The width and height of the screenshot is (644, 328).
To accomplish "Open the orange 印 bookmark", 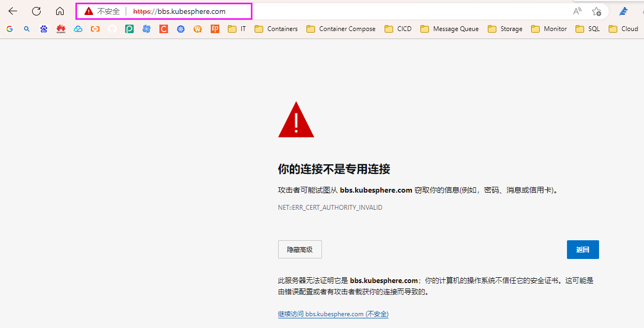I will click(x=215, y=29).
